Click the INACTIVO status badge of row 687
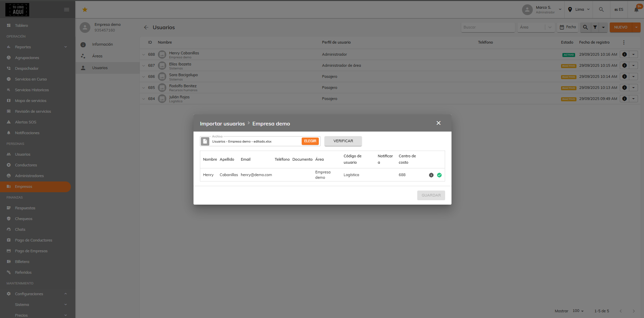Viewport: 644px width, 318px height. [x=569, y=66]
